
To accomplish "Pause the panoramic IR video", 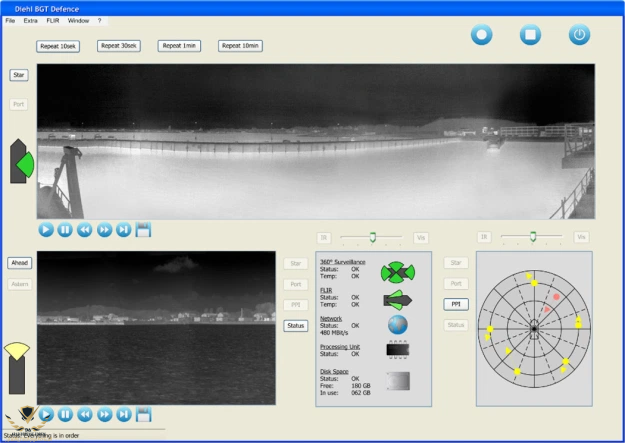I will point(65,230).
